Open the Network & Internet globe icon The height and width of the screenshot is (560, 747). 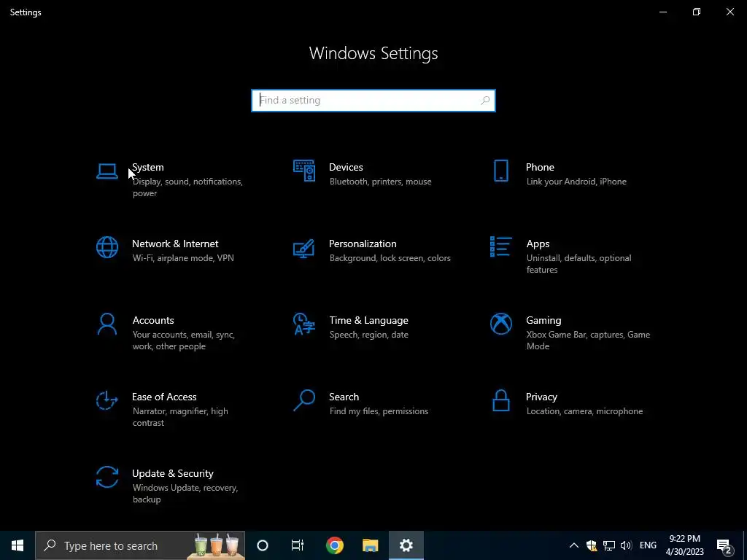107,247
